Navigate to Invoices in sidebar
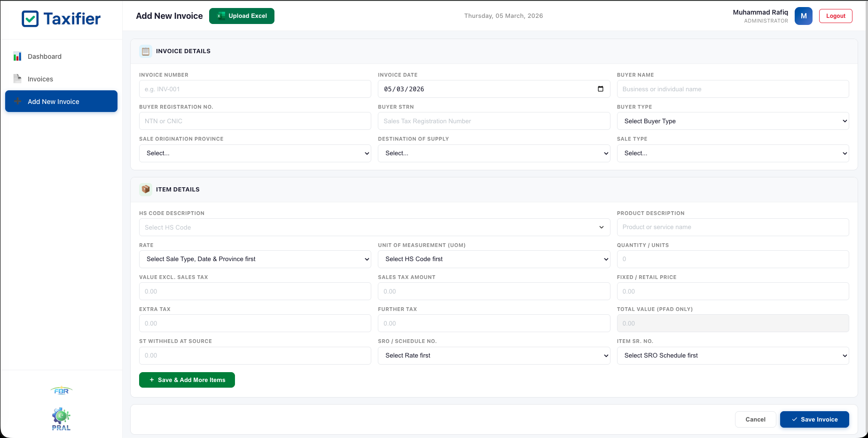 40,79
